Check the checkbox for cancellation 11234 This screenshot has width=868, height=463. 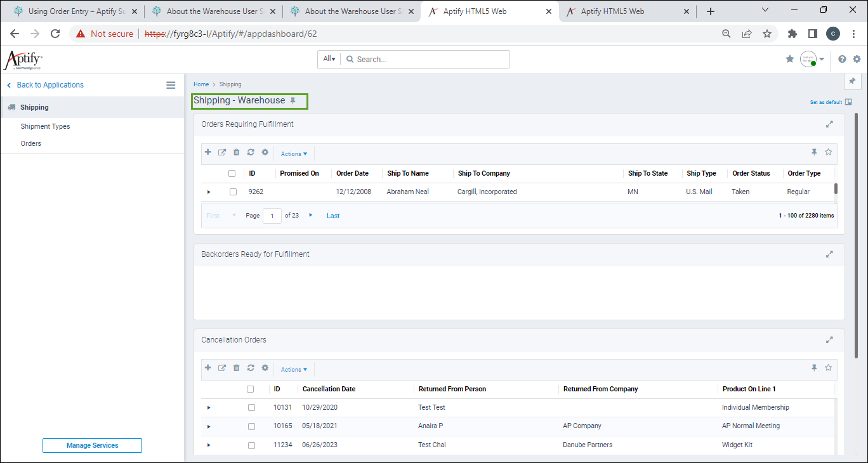(x=251, y=445)
